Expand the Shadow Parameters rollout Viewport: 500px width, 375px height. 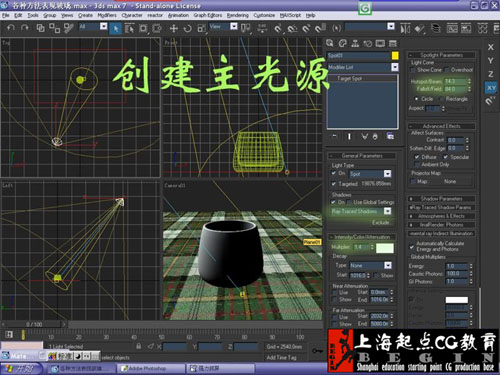coord(441,199)
